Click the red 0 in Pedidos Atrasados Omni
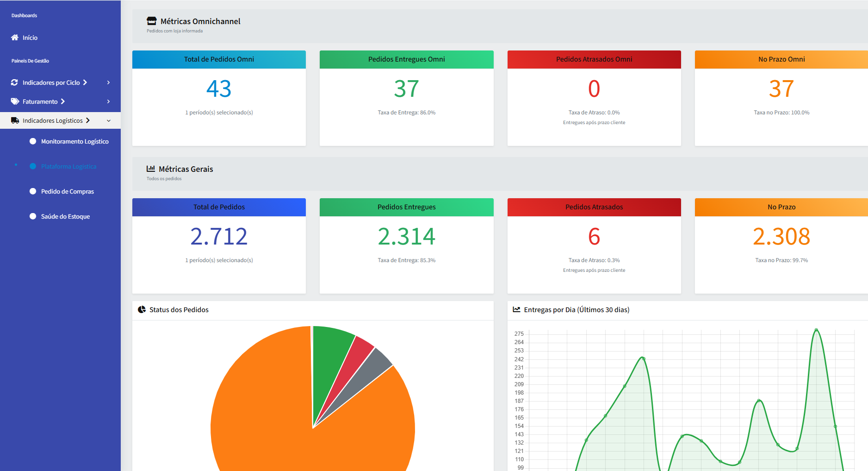Screen dimensions: 868x471 pos(594,88)
